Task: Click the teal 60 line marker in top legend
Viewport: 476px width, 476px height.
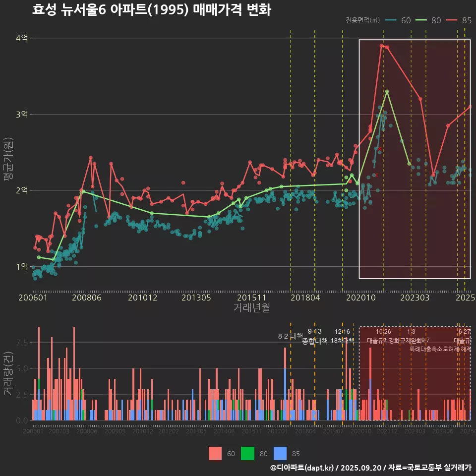Action: click(x=391, y=20)
